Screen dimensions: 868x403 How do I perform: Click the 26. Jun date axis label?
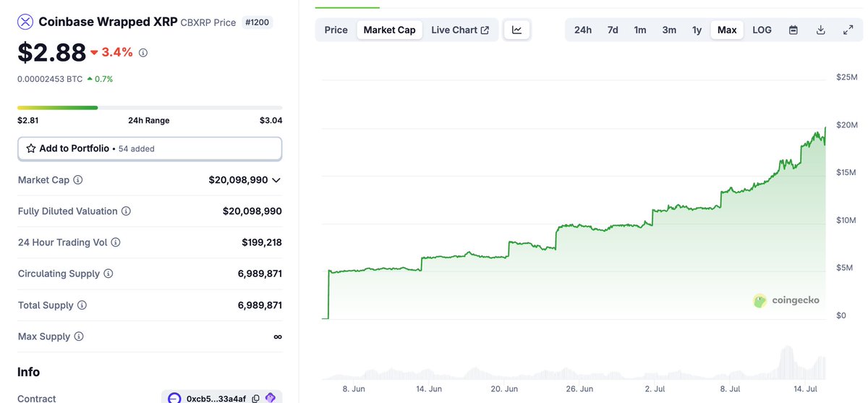[x=580, y=389]
